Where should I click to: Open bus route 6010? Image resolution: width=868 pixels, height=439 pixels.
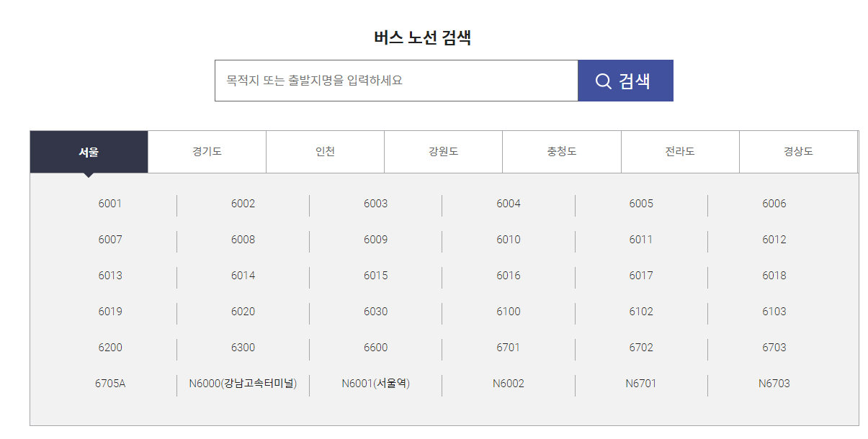pyautogui.click(x=509, y=240)
